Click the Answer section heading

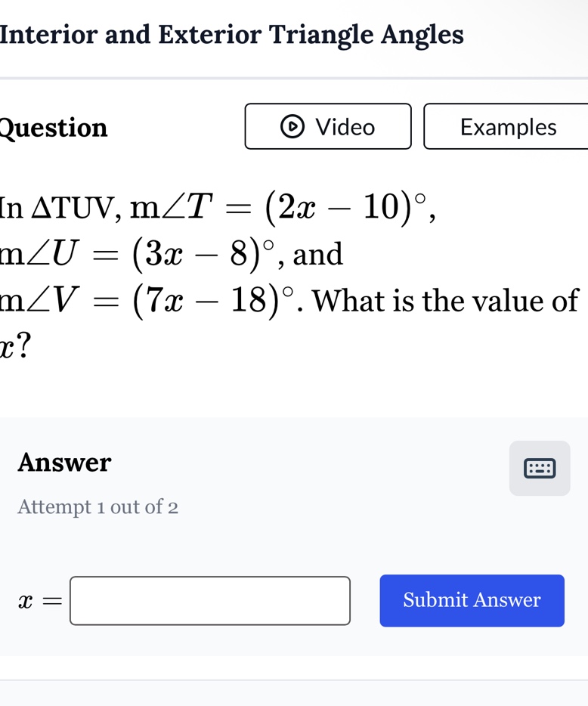65,462
